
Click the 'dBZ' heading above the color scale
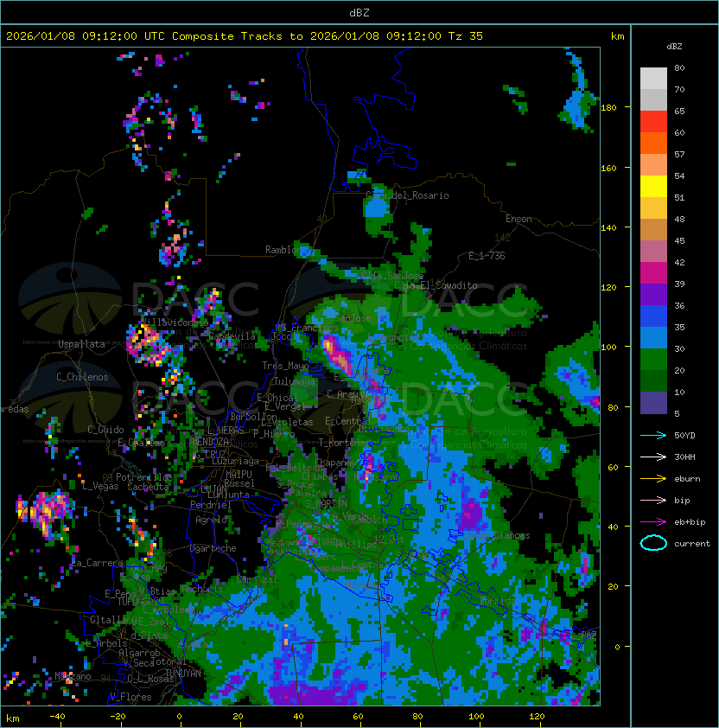click(674, 47)
